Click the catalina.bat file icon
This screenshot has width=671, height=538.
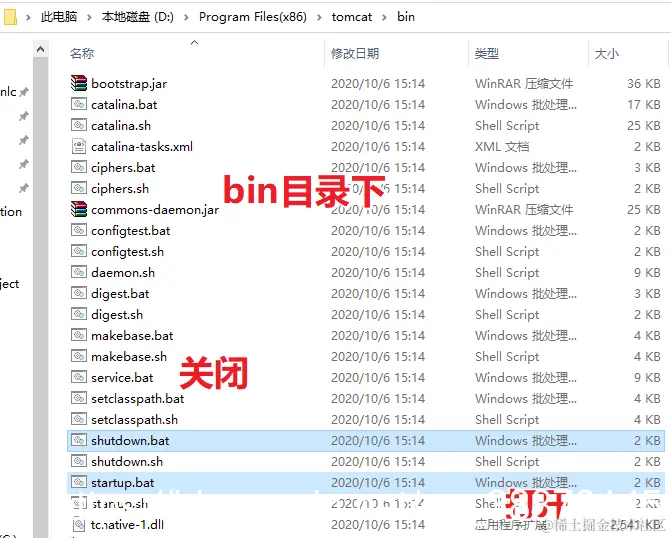pos(79,104)
